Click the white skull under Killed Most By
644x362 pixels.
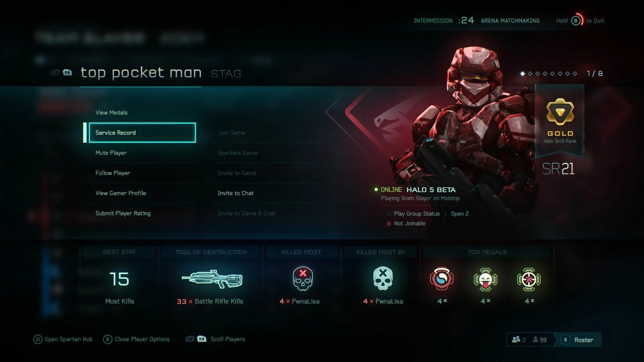tap(383, 279)
